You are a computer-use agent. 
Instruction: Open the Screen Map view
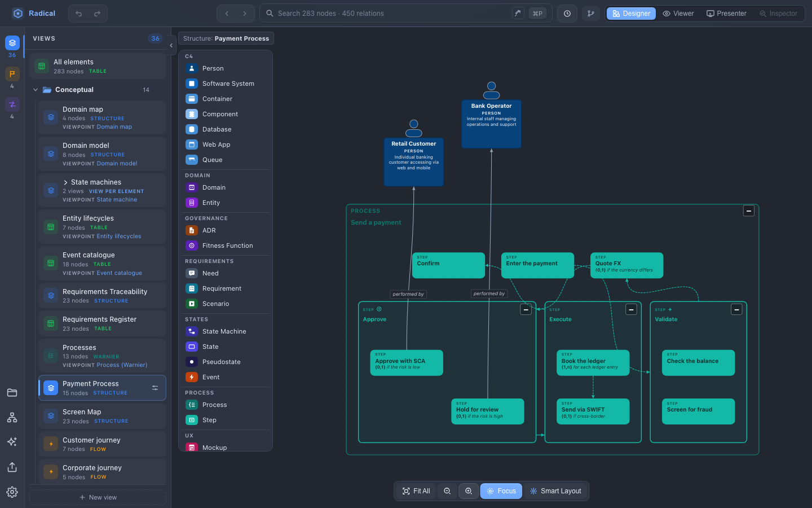point(102,416)
